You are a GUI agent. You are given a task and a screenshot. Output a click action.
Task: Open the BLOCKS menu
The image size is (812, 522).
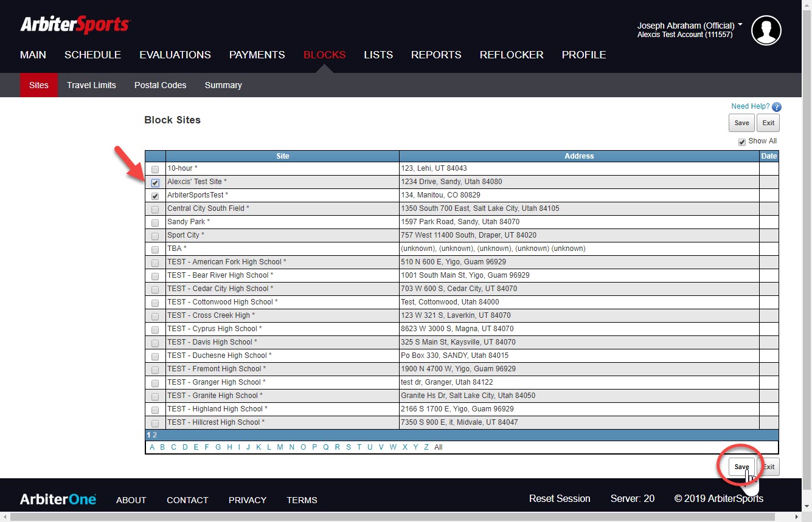pos(324,55)
